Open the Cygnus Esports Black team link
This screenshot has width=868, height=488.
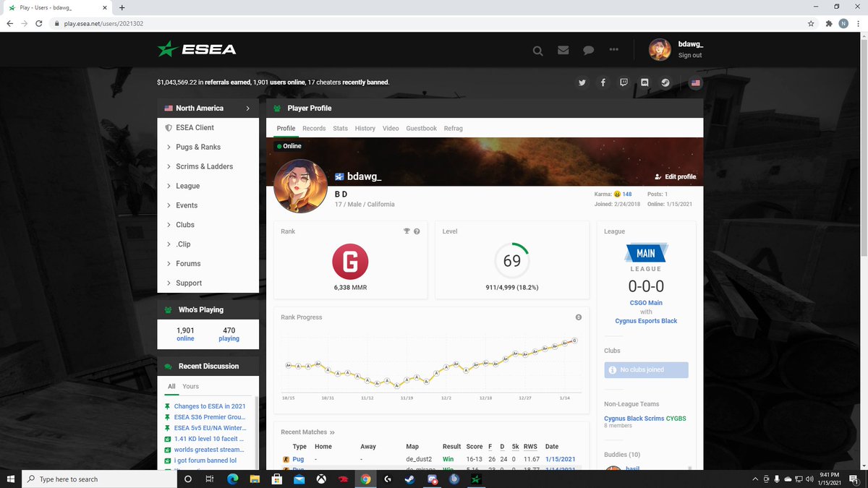(x=646, y=321)
